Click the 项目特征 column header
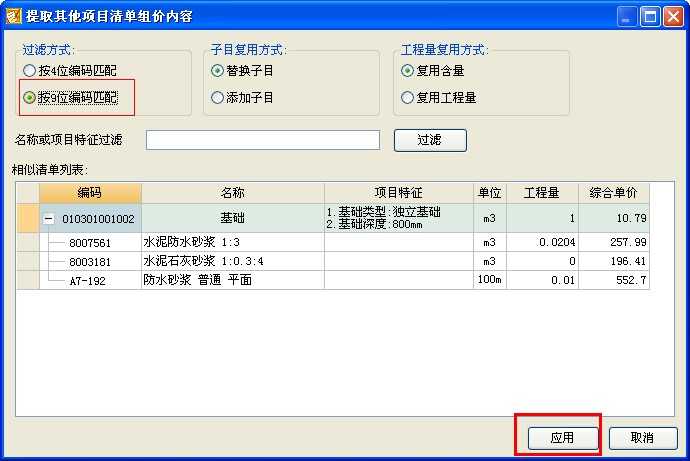 coord(399,193)
